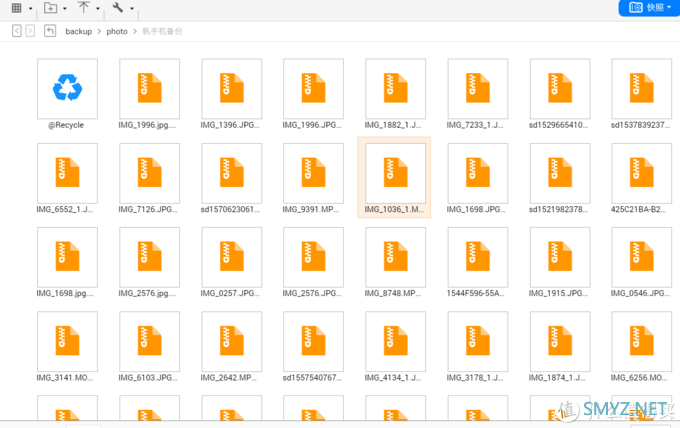Navigate back with the left arrow
Image resolution: width=680 pixels, height=428 pixels.
click(x=16, y=31)
